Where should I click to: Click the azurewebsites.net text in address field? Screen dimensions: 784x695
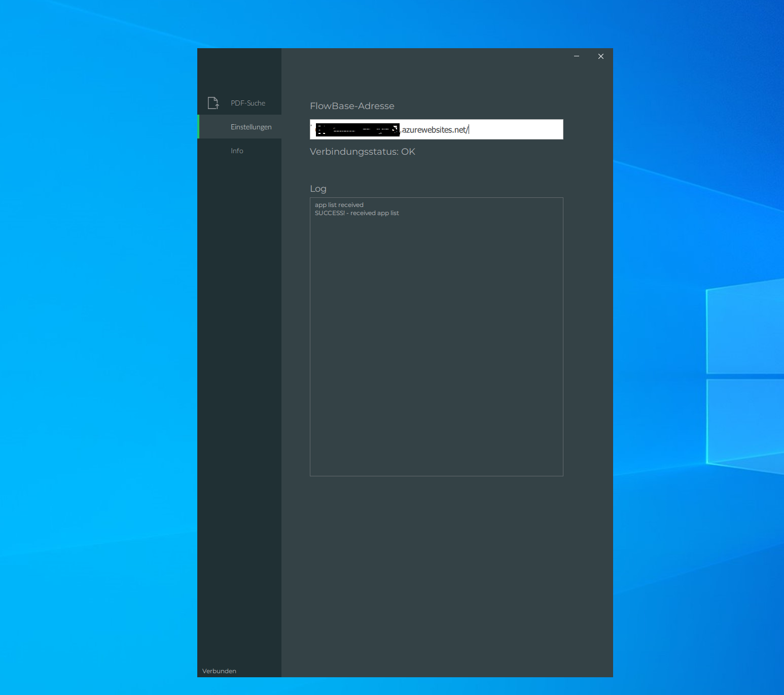pos(434,130)
